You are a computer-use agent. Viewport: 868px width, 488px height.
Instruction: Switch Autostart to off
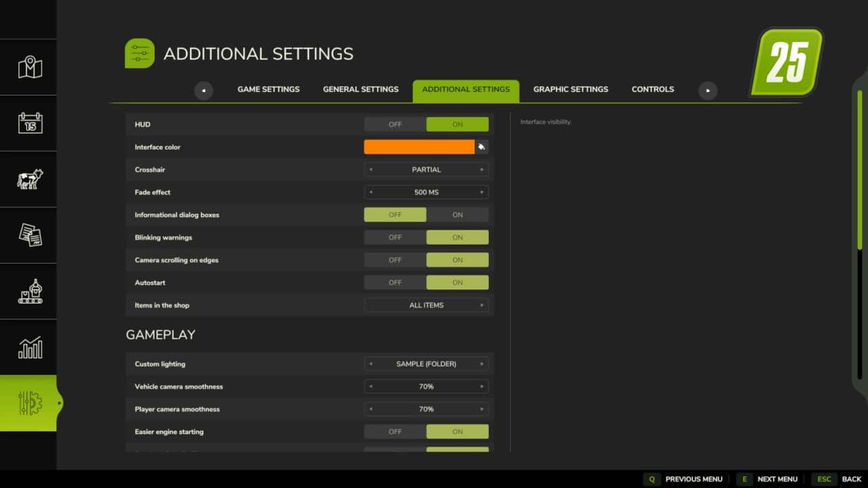pos(395,283)
